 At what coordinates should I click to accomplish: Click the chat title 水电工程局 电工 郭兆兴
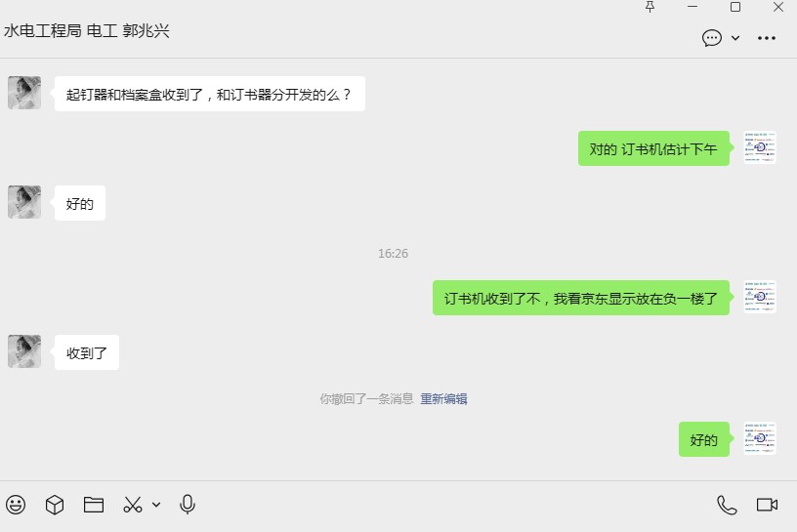click(86, 31)
